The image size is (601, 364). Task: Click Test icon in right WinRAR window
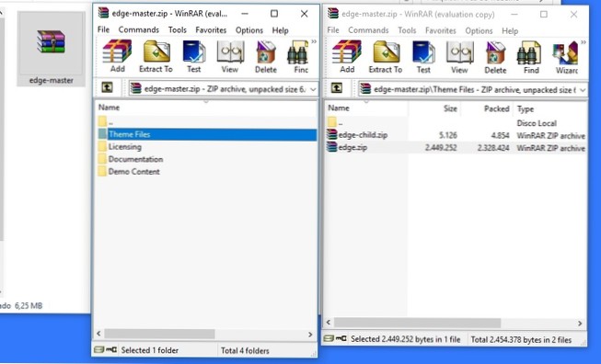point(423,56)
